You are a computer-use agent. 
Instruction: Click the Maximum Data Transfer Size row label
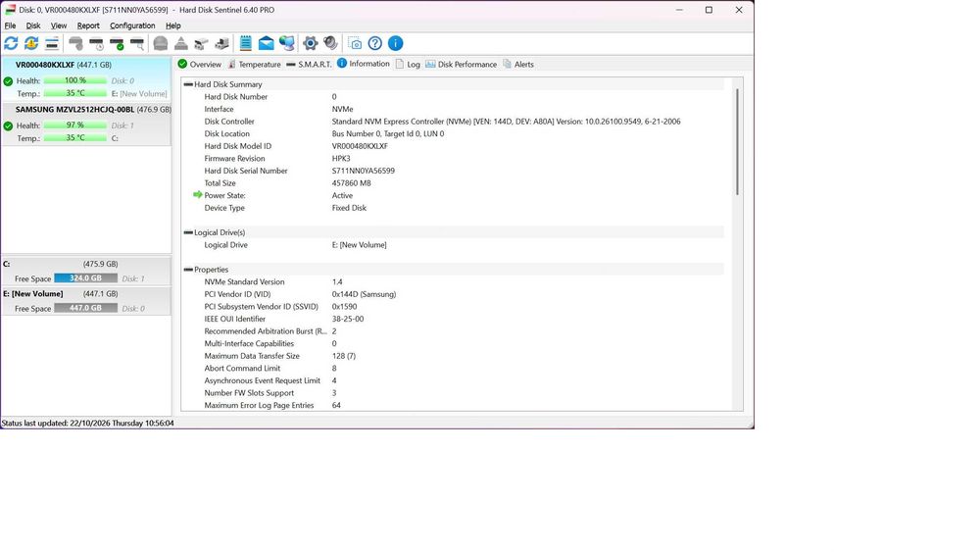point(252,356)
